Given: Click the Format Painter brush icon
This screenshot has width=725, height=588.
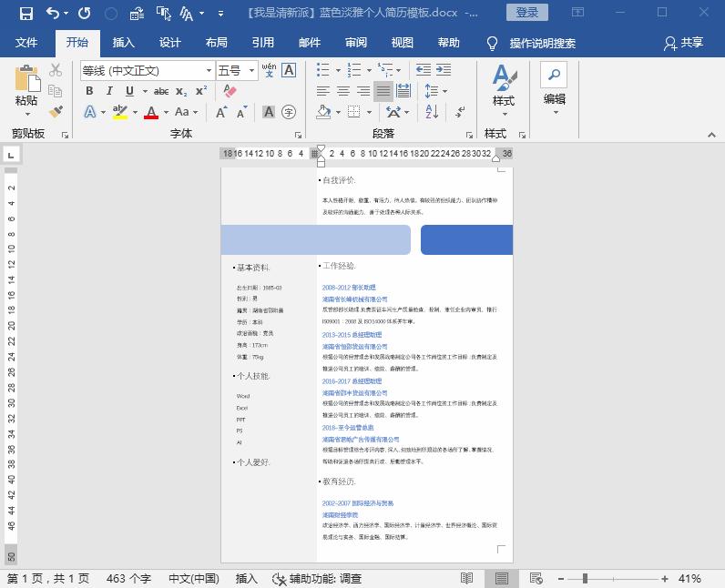Looking at the screenshot, I should (56, 112).
